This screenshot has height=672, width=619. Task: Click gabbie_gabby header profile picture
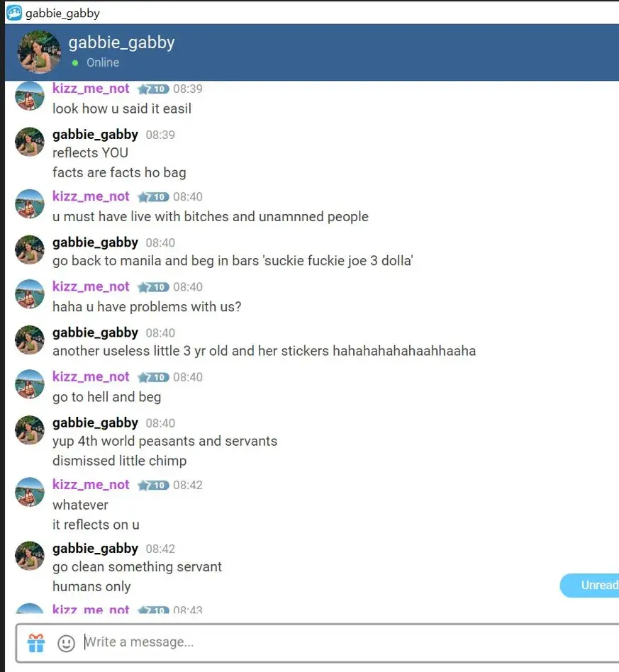[39, 52]
